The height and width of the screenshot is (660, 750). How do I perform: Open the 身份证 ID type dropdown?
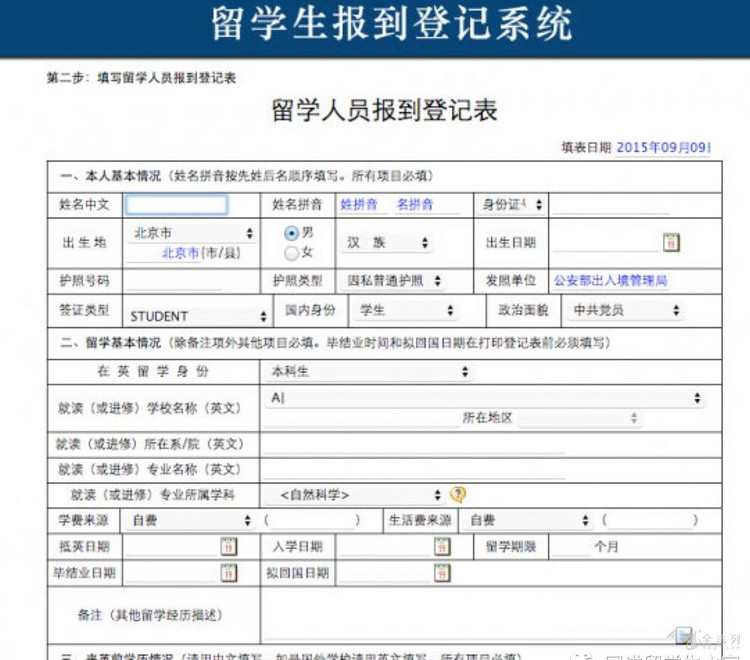coord(511,205)
